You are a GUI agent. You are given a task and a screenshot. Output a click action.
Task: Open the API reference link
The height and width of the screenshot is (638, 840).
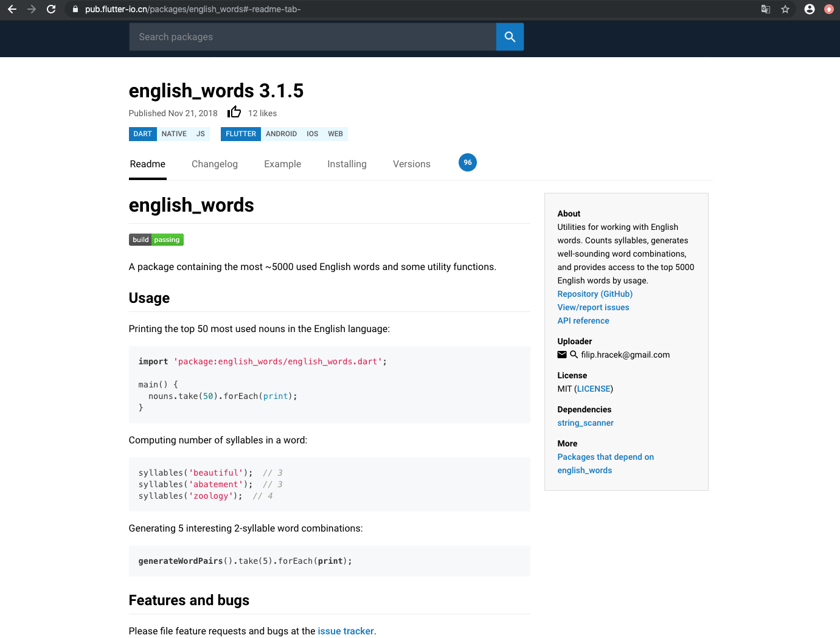pos(583,321)
